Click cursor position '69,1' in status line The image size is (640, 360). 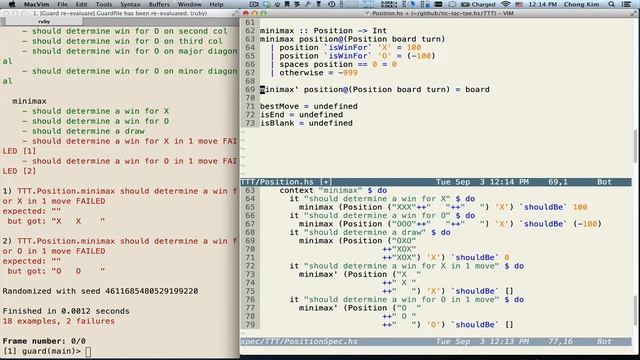click(x=558, y=182)
